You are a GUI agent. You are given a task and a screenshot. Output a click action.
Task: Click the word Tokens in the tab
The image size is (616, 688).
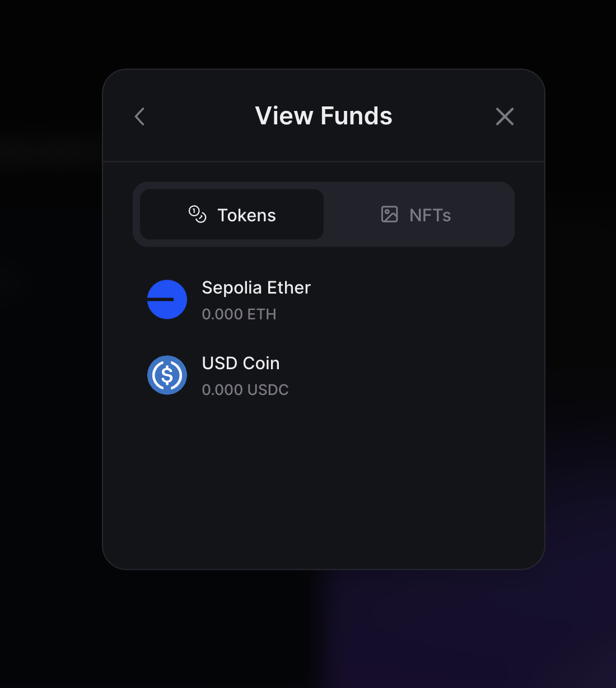point(246,215)
